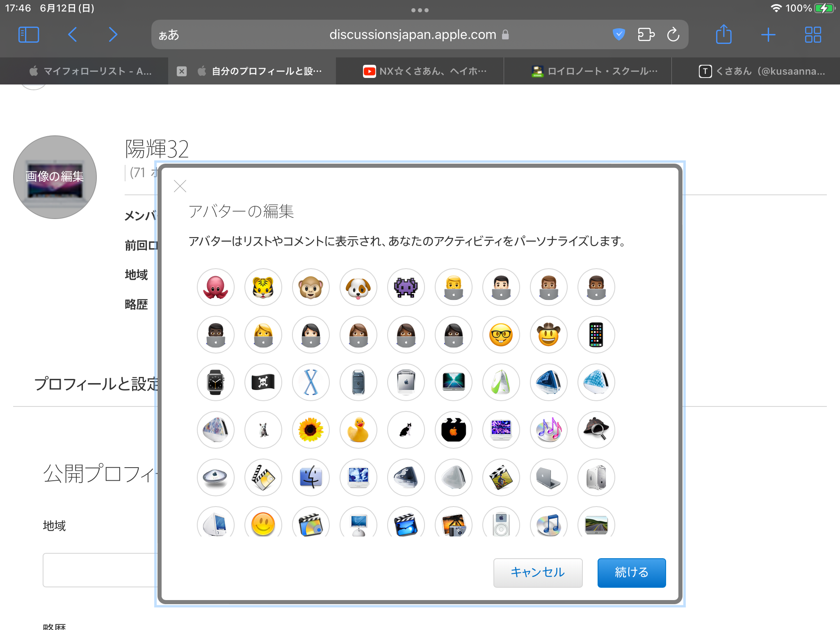Select the sunflower avatar
840x630 pixels.
[x=310, y=430]
